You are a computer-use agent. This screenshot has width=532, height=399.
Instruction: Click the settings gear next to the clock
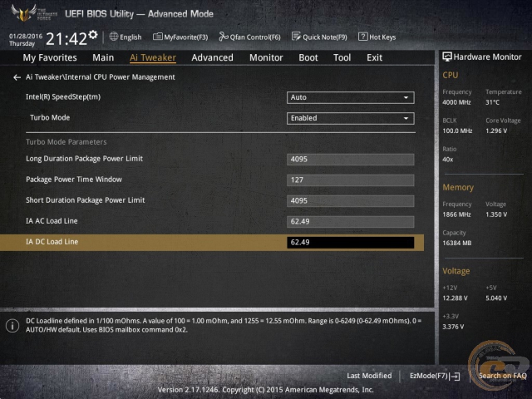click(x=92, y=35)
